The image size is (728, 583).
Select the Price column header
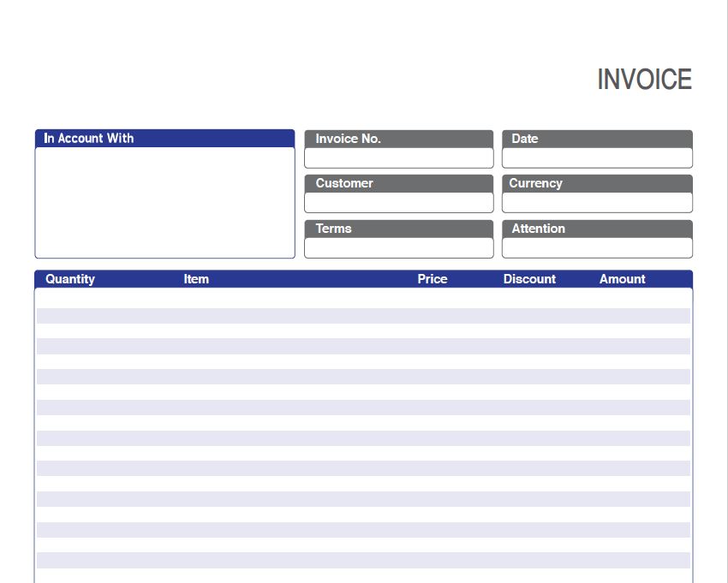(x=433, y=279)
